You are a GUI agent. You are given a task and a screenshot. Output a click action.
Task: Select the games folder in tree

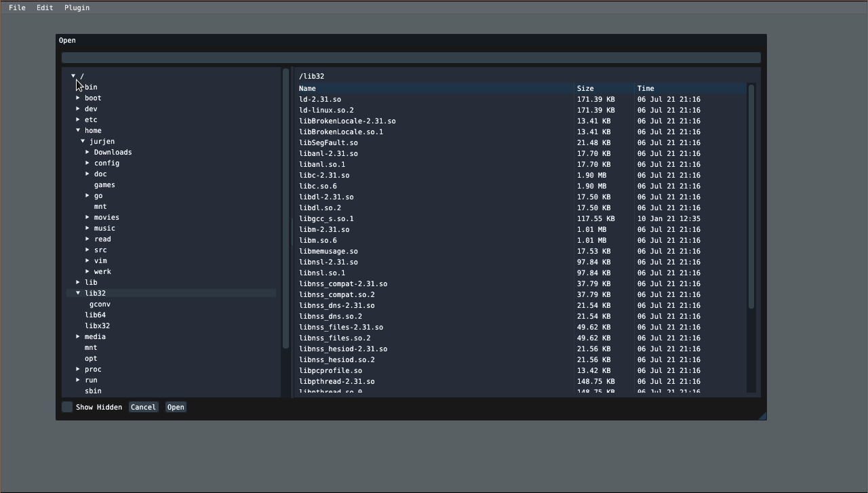104,184
